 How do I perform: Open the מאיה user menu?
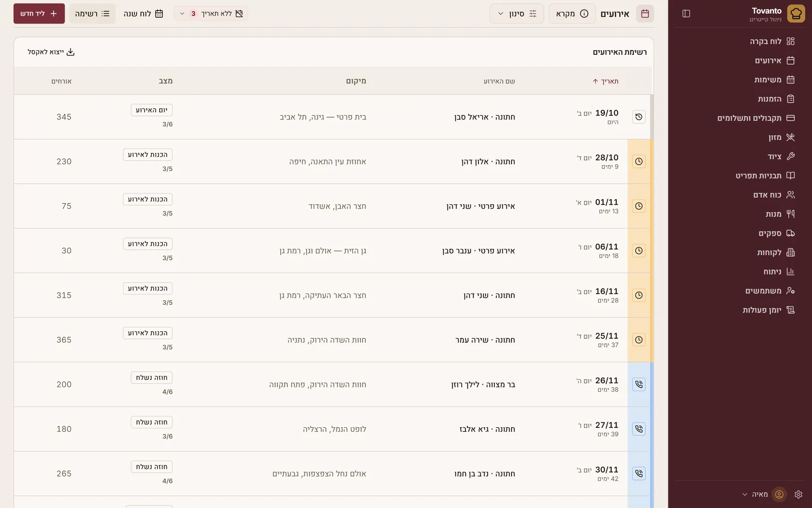pos(760,494)
